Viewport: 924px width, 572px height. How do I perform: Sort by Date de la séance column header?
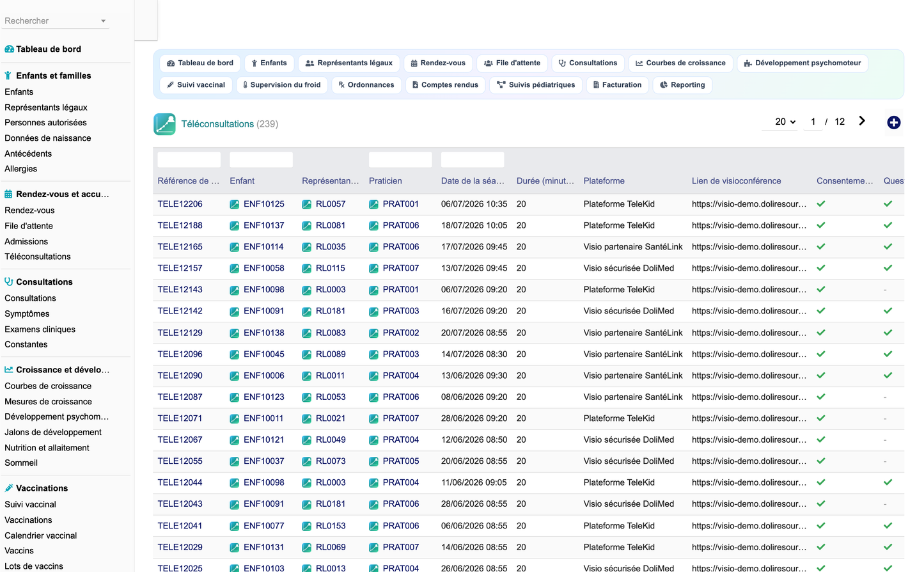tap(473, 181)
